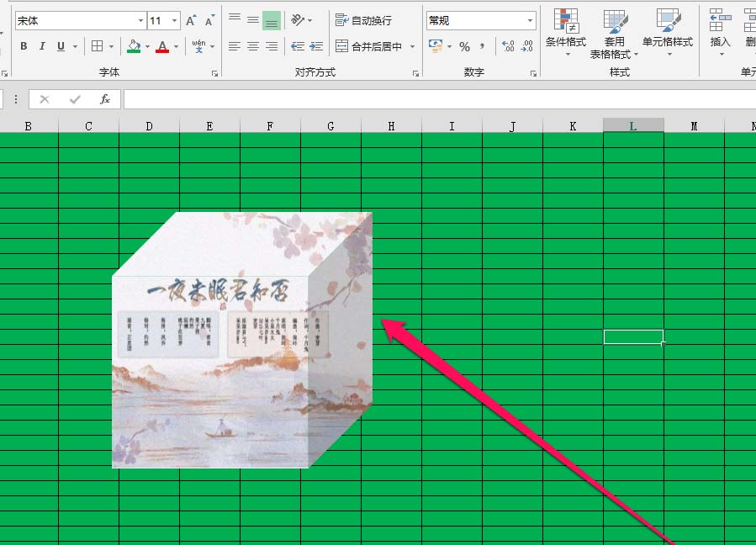
Task: Toggle italic formatting
Action: 41,46
